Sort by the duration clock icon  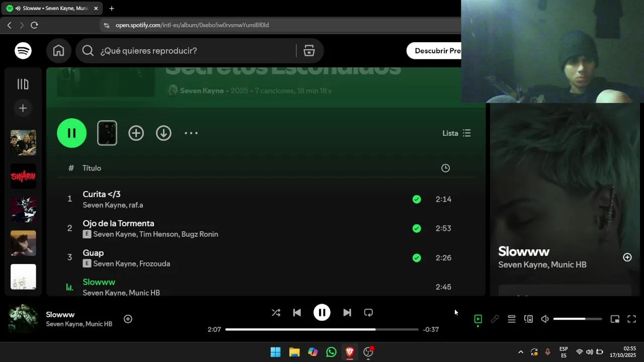(445, 168)
